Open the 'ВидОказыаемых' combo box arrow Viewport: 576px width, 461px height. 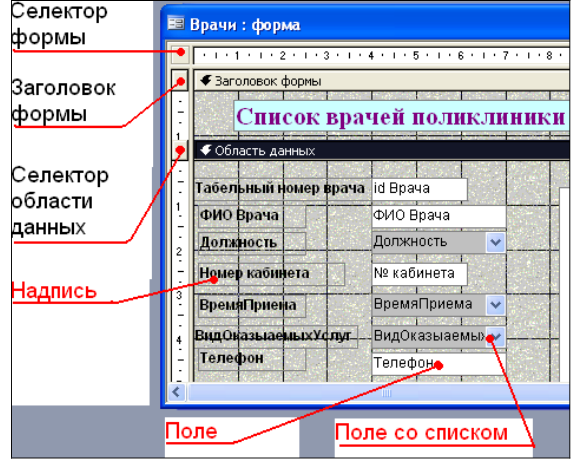tap(496, 336)
